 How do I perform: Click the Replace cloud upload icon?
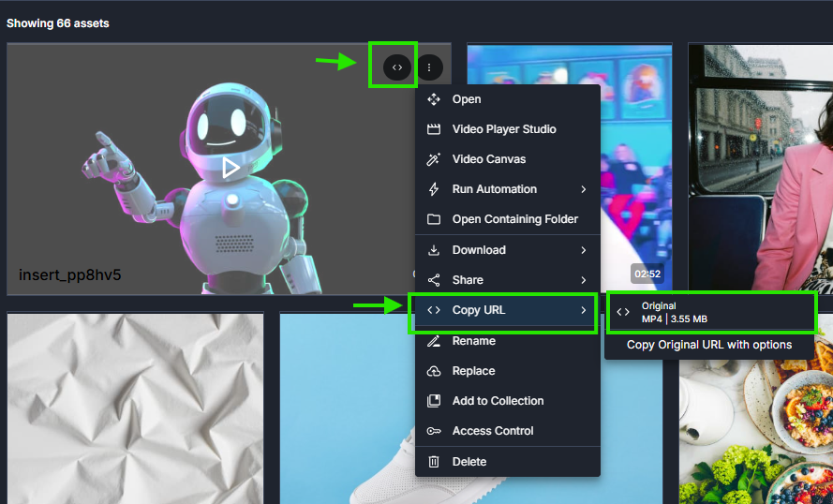(434, 371)
